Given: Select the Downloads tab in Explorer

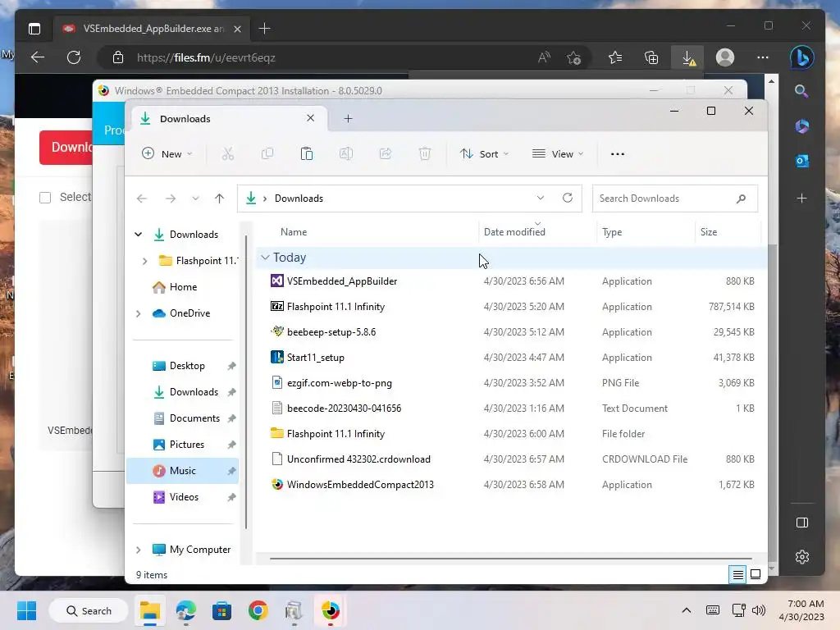Looking at the screenshot, I should [x=228, y=119].
